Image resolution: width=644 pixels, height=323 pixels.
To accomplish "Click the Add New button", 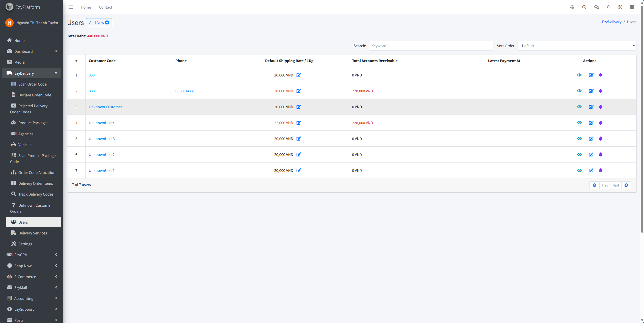I will pos(99,22).
